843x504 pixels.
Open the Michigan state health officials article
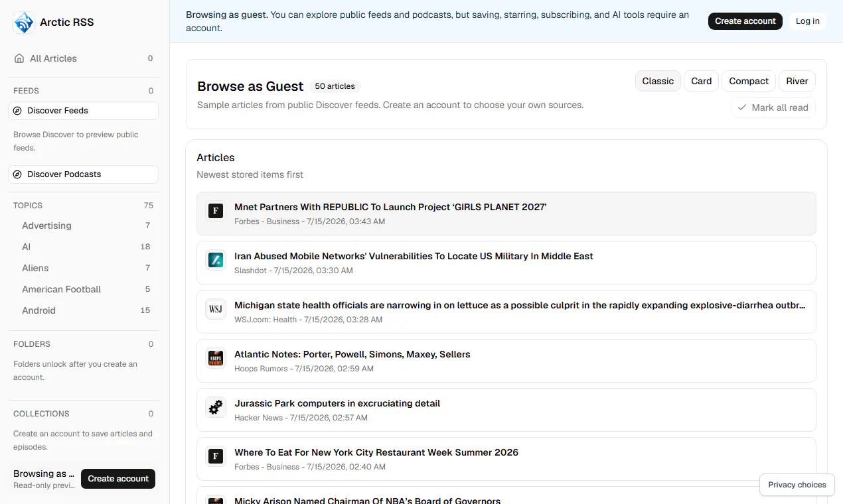point(506,312)
